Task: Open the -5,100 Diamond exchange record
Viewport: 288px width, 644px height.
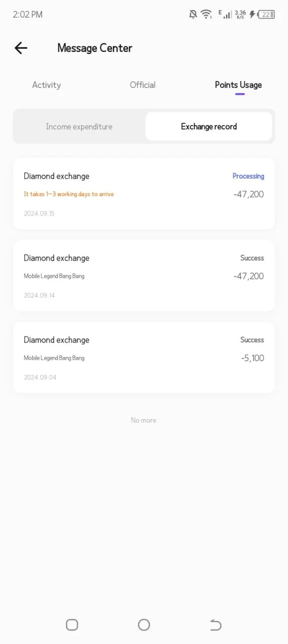Action: [x=144, y=357]
